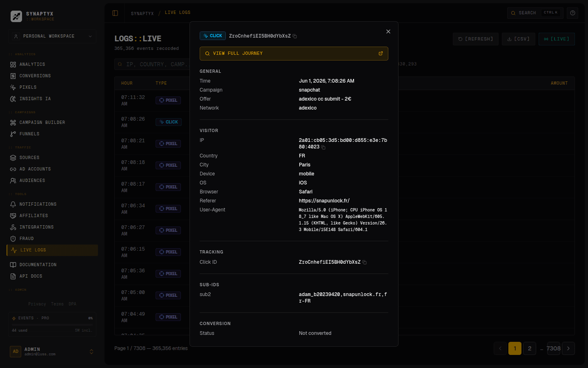
Task: Open the DPA link
Action: tap(72, 304)
